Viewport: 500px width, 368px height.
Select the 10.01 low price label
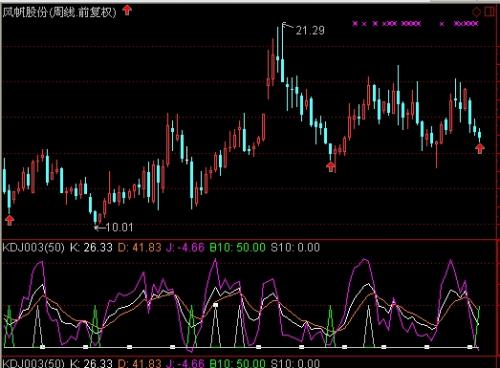pos(119,227)
